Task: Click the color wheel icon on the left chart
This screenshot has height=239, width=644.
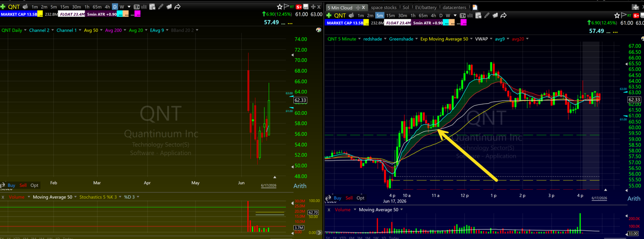Action: coord(318,30)
